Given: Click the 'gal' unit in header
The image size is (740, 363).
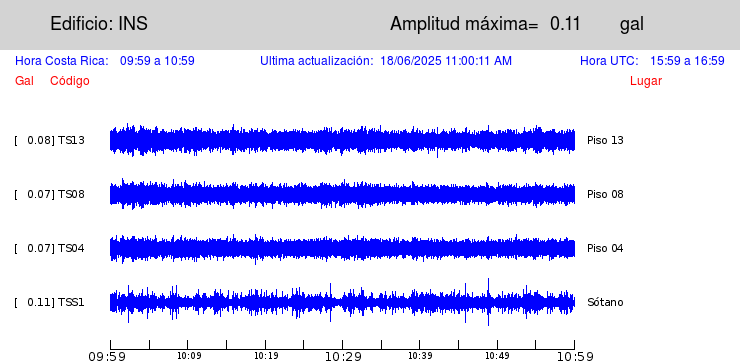Looking at the screenshot, I should tap(631, 25).
